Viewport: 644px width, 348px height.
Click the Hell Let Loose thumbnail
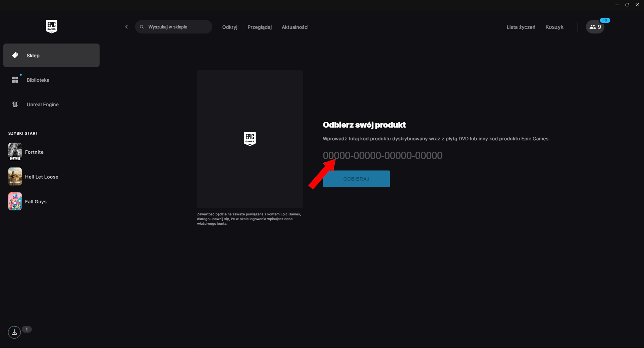click(15, 177)
